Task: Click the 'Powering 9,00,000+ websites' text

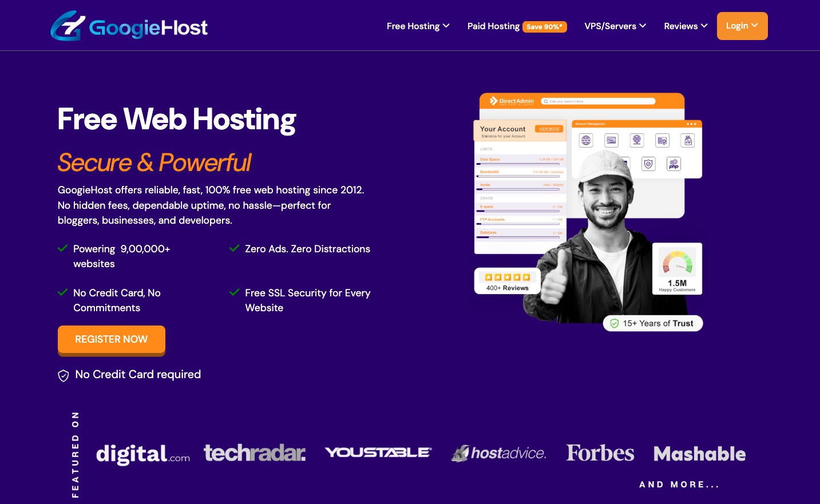Action: [x=122, y=256]
